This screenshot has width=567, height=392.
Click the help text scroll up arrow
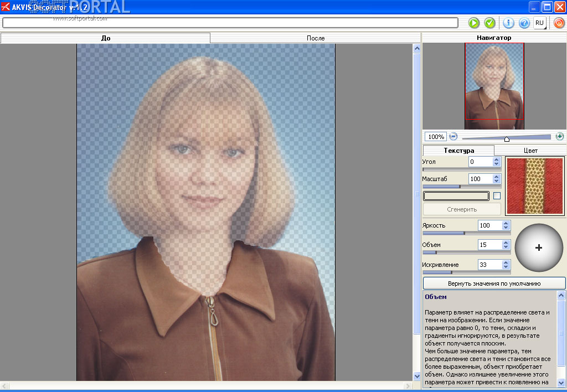[x=561, y=296]
